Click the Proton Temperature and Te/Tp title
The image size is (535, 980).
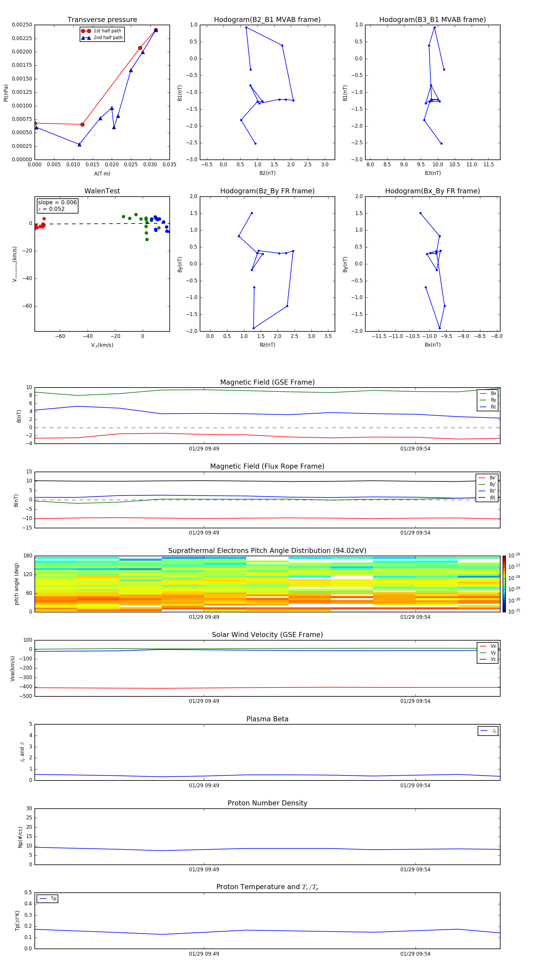click(267, 887)
